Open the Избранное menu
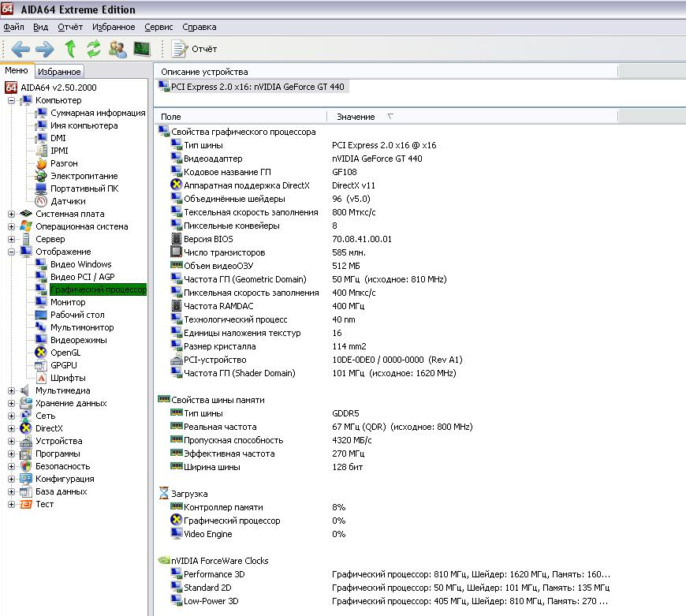The height and width of the screenshot is (616, 686). click(114, 27)
